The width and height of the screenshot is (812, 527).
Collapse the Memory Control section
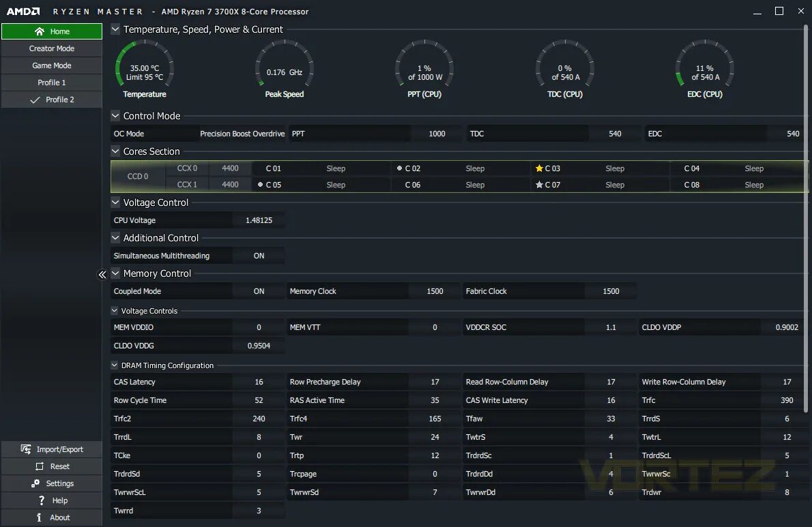(115, 273)
